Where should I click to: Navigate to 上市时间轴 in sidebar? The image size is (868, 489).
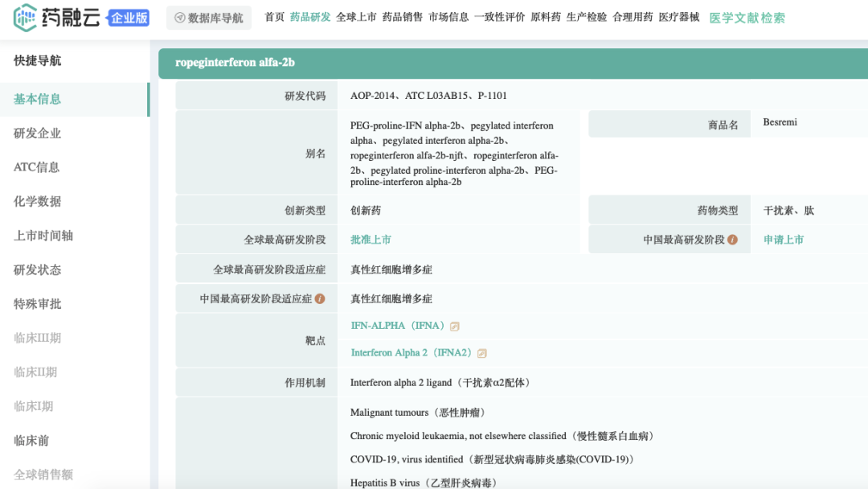click(43, 236)
